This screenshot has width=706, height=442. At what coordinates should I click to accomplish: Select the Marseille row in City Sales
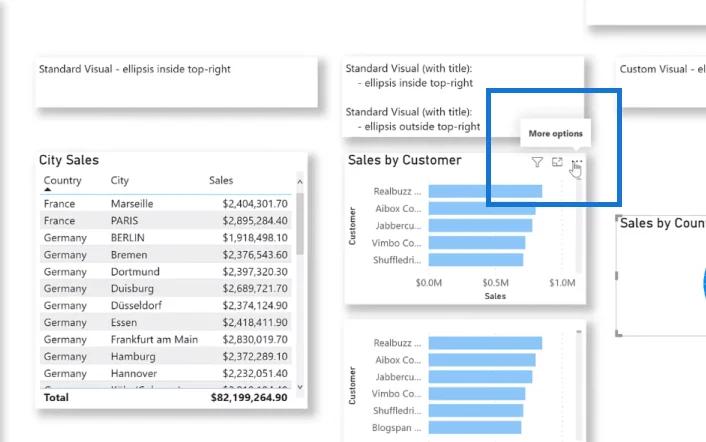point(166,203)
